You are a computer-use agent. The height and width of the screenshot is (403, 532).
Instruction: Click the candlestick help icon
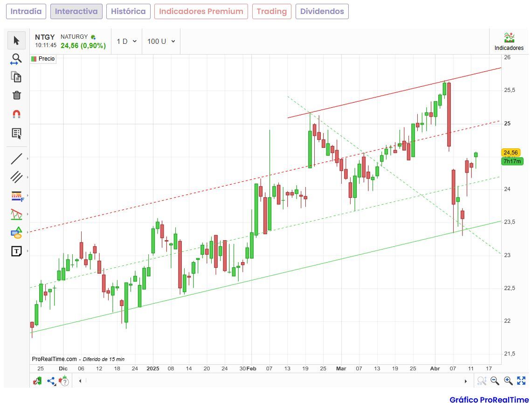[x=64, y=381]
